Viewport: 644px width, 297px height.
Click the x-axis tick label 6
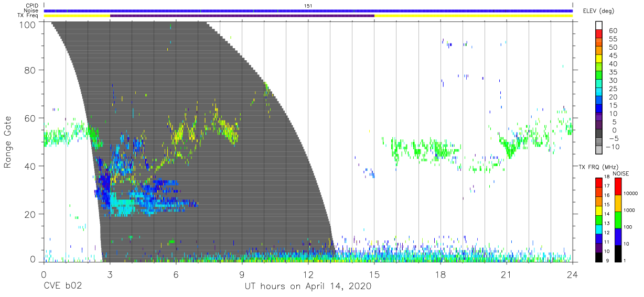[176, 274]
